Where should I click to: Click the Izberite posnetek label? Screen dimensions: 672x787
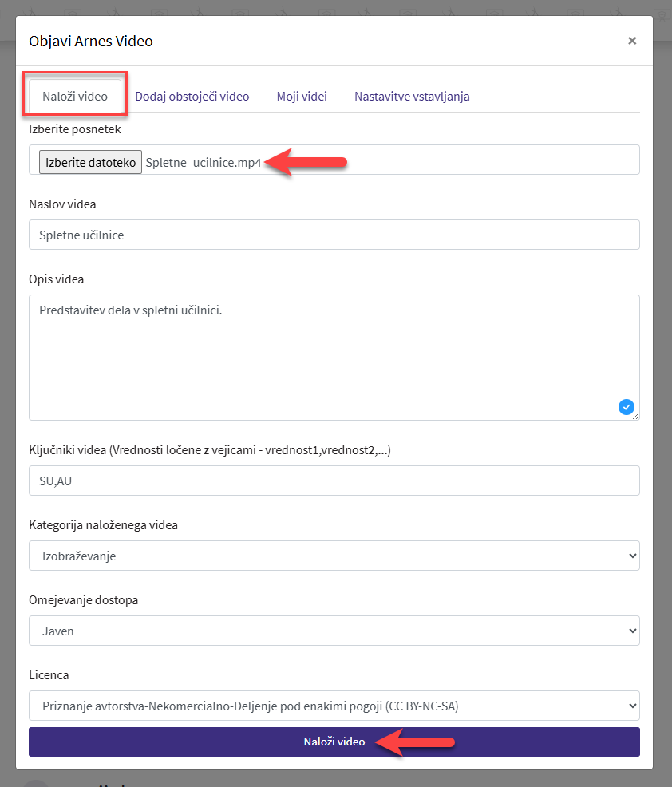point(74,129)
